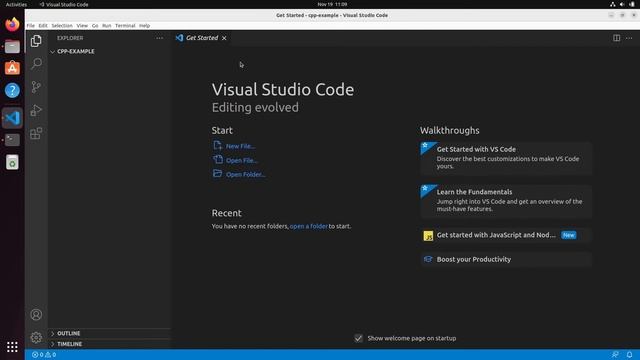Viewport: 640px width, 360px height.
Task: Uncheck Show welcome page on startup
Action: click(x=358, y=338)
